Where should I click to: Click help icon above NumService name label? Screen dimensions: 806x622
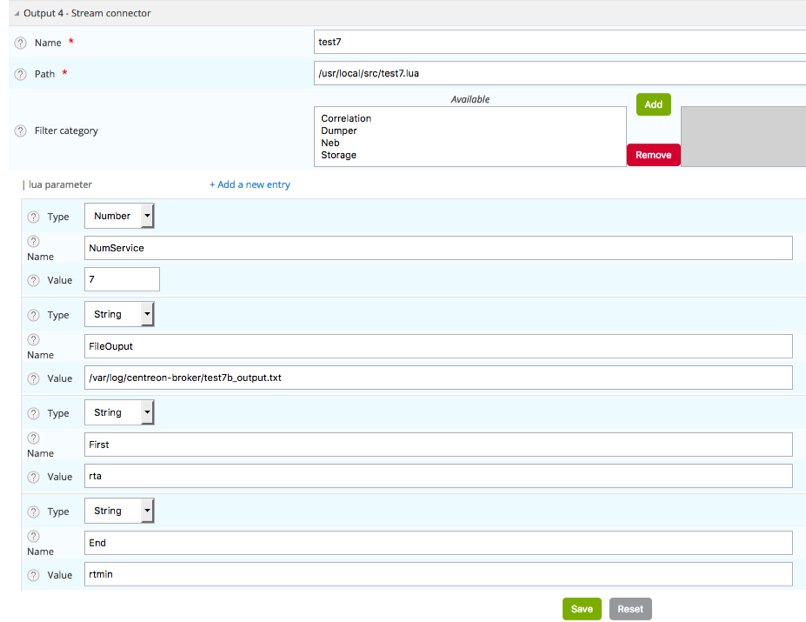click(x=33, y=241)
